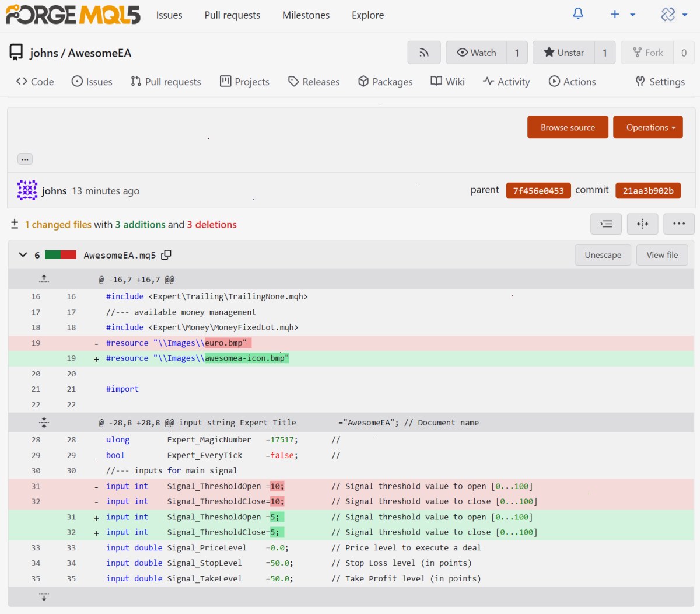The image size is (700, 614).
Task: Expand diff lines below line 35
Action: click(44, 596)
